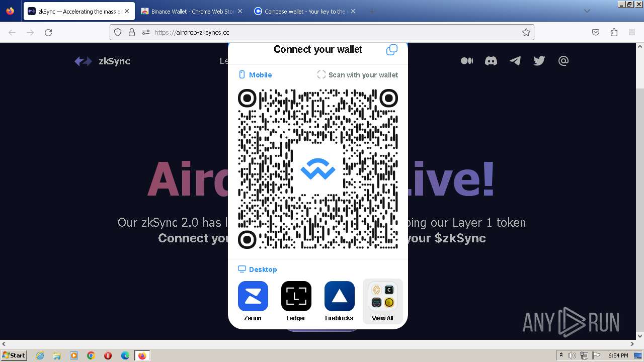The width and height of the screenshot is (644, 362).
Task: Click the network tray icon
Action: point(584,355)
